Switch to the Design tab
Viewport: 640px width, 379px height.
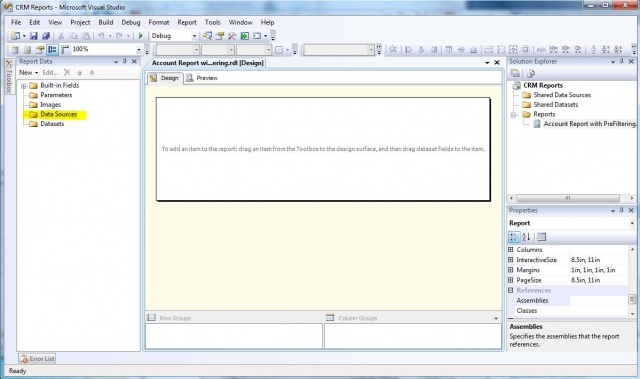pos(164,78)
